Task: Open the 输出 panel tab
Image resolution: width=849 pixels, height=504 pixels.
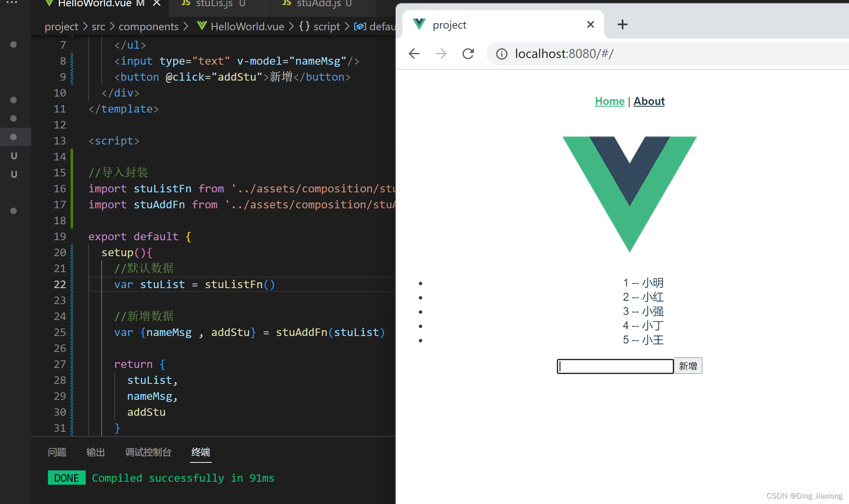Action: tap(96, 452)
